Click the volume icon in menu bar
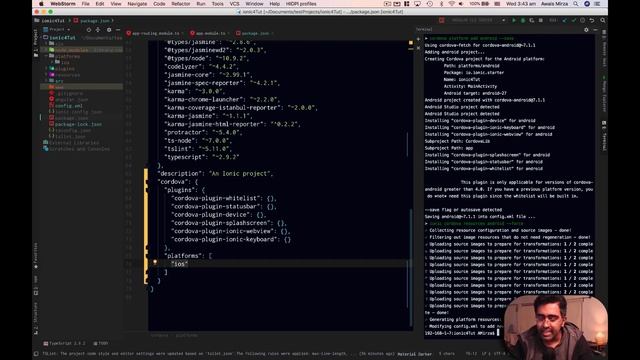The width and height of the screenshot is (640, 360). [x=461, y=4]
